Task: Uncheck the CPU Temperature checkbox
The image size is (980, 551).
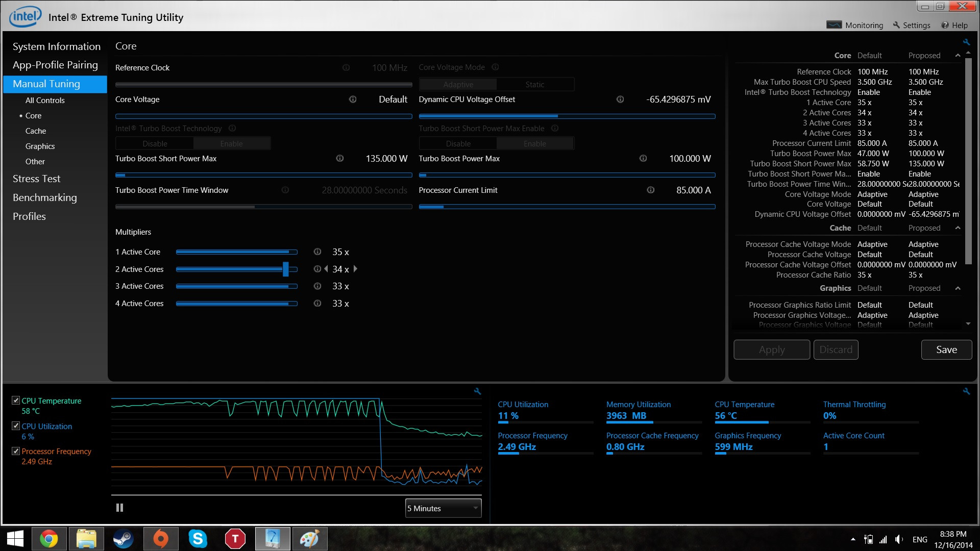Action: point(16,400)
